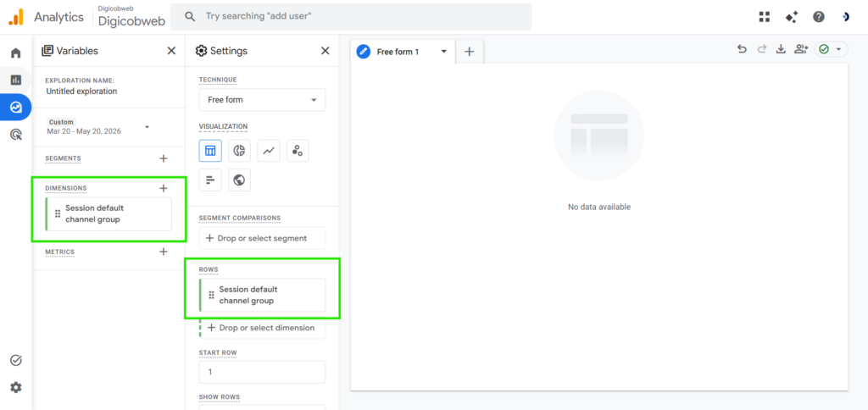Click the VISUALIZATION label

tap(223, 127)
